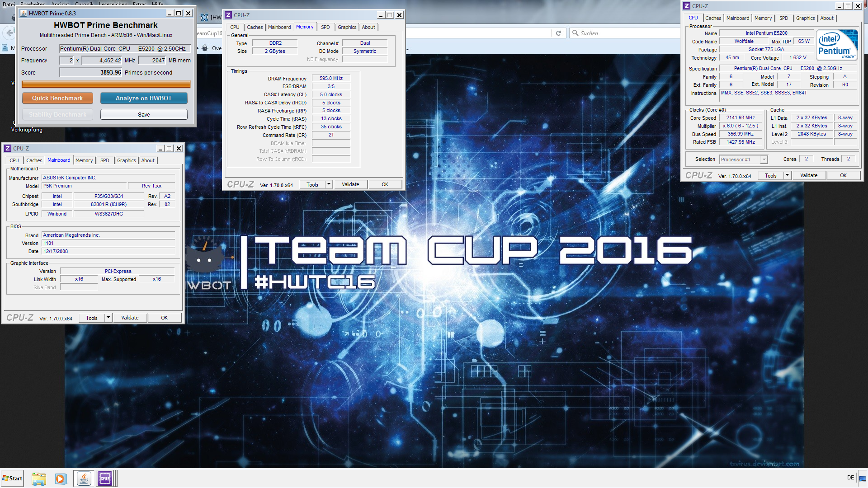This screenshot has height=488, width=868.
Task: Run the Quick Benchmark in HWBOT Prime
Action: click(x=57, y=98)
